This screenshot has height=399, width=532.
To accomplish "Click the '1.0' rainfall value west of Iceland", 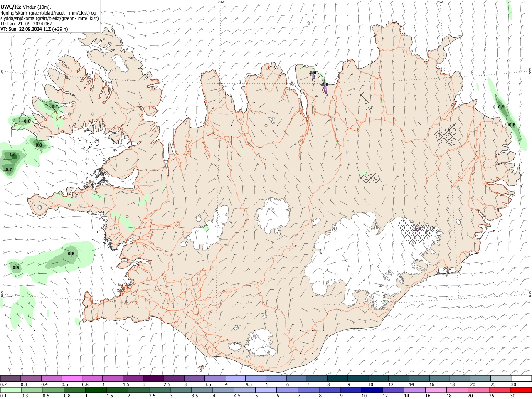I will pos(12,155).
